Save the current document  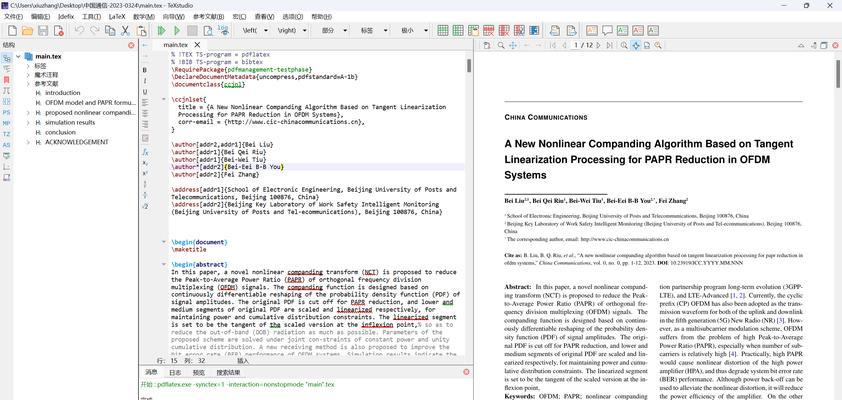tap(43, 31)
